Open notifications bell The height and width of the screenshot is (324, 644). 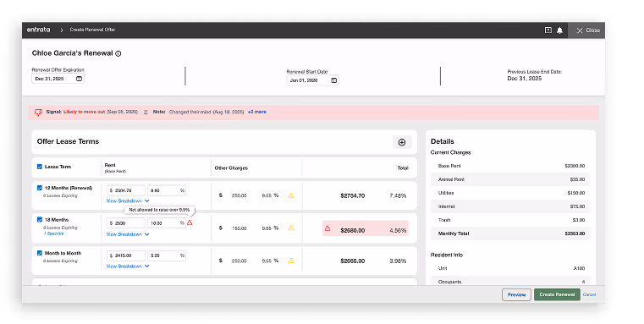point(559,30)
